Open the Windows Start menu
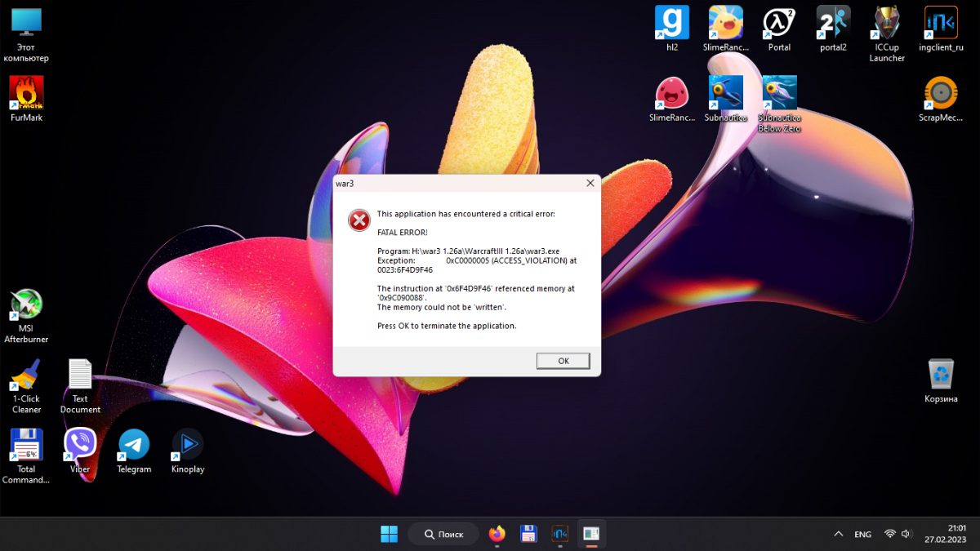980x551 pixels. (390, 535)
